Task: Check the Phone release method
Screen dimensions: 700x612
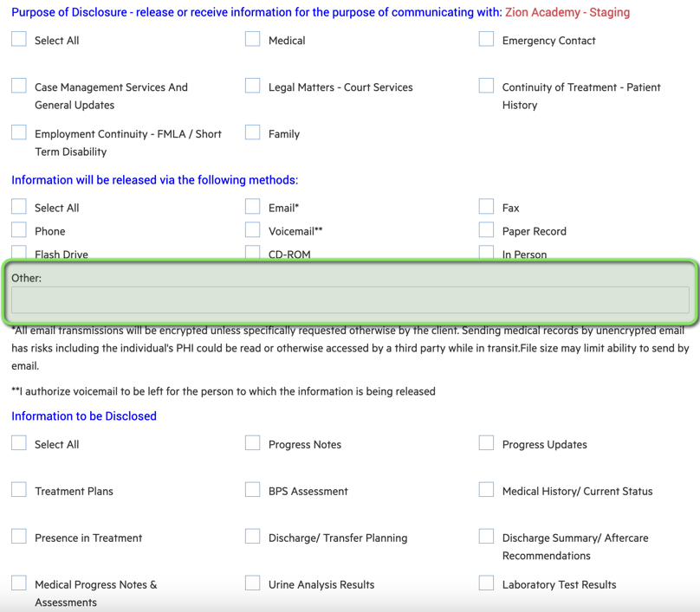Action: (x=19, y=229)
